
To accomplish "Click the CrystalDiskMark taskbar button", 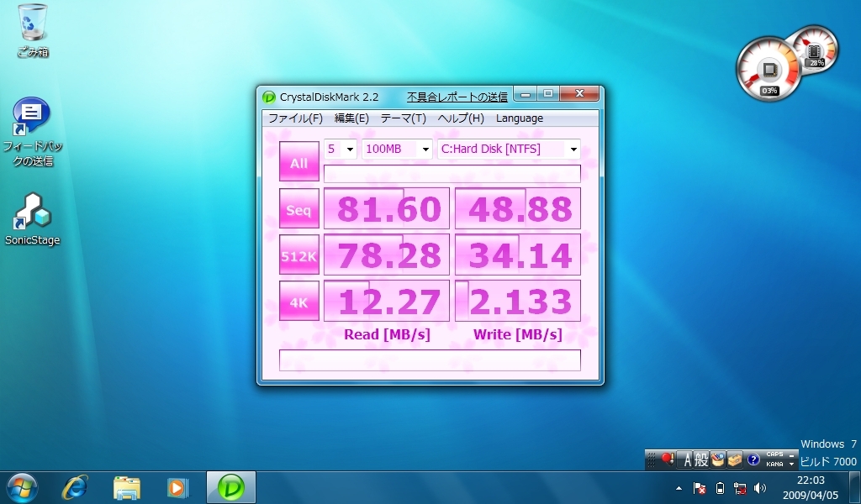I will 231,487.
